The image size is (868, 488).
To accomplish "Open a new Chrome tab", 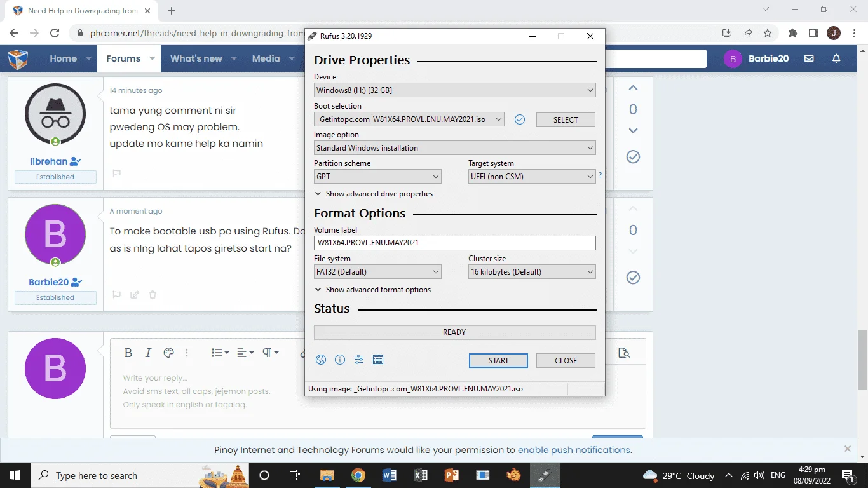I will (172, 11).
